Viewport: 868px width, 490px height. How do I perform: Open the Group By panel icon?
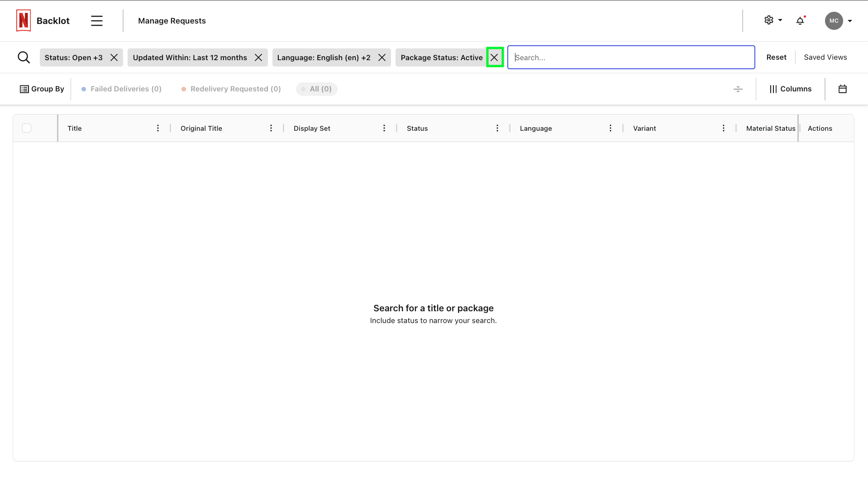[24, 89]
